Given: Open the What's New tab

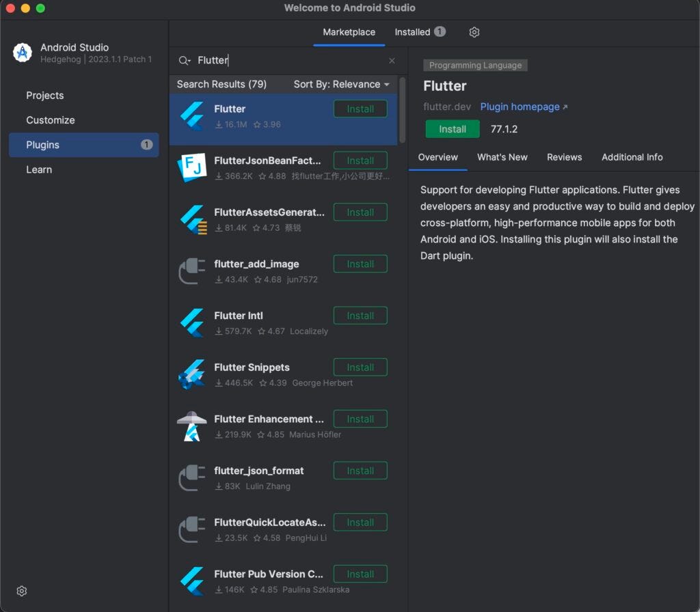Looking at the screenshot, I should [502, 157].
